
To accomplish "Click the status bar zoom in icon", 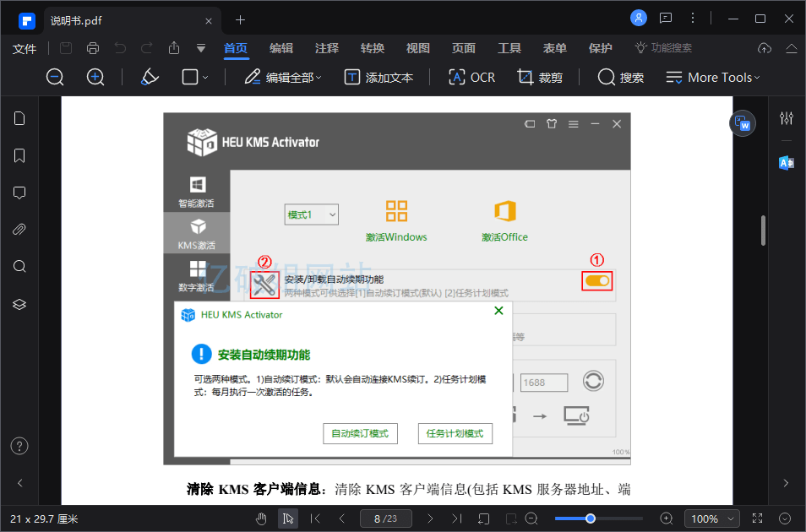I will pyautogui.click(x=667, y=519).
